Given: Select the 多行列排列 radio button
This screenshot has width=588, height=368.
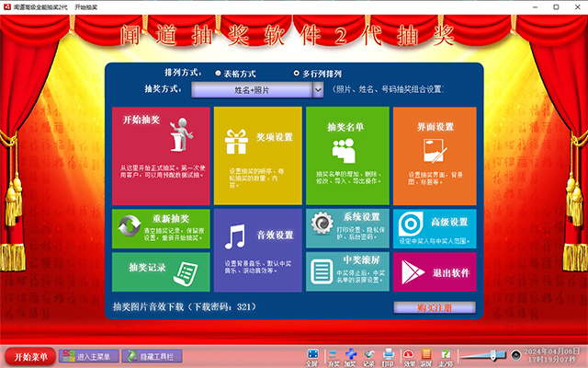Looking at the screenshot, I should 296,74.
